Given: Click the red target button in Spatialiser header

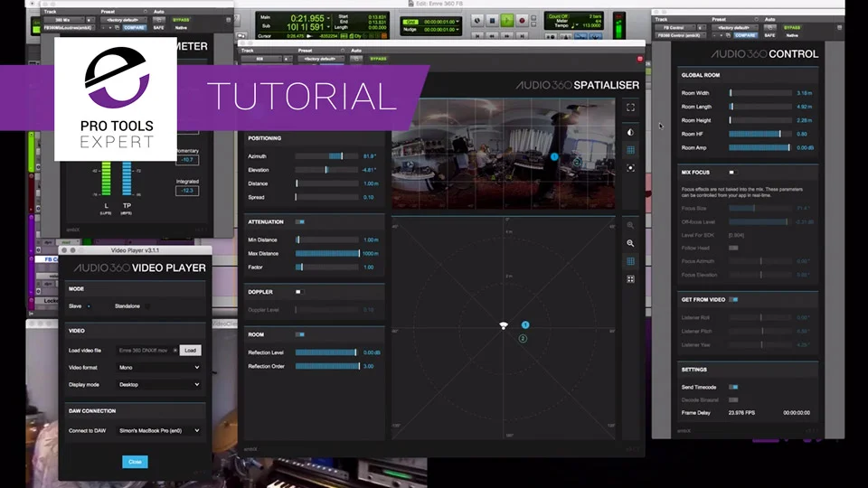Looking at the screenshot, I should (640, 59).
